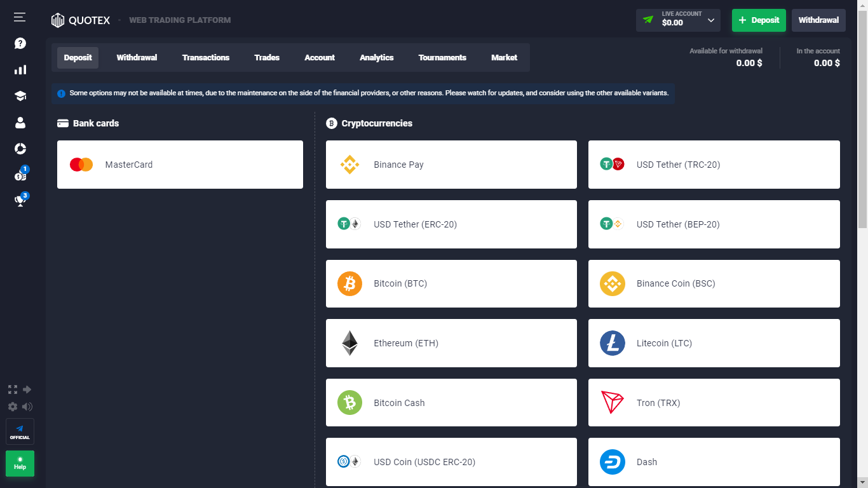The height and width of the screenshot is (488, 868).
Task: Select USD Coin (USDC ERC-20) deposit option
Action: click(x=451, y=462)
